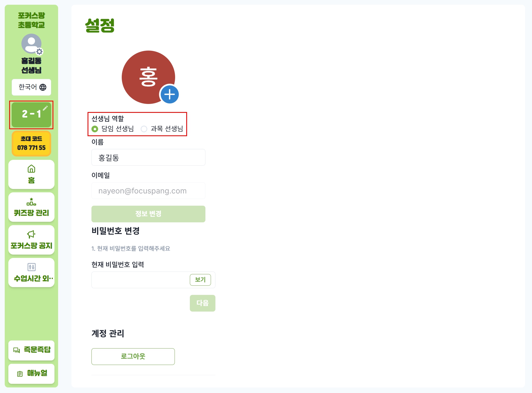Open the 한국어 language selector
532x393 pixels.
tap(31, 87)
